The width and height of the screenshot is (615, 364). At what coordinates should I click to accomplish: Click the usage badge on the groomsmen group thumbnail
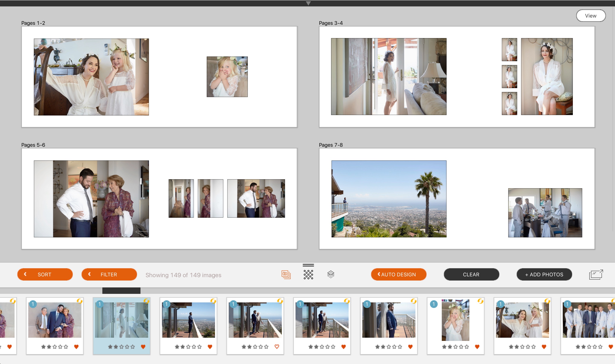tap(567, 304)
